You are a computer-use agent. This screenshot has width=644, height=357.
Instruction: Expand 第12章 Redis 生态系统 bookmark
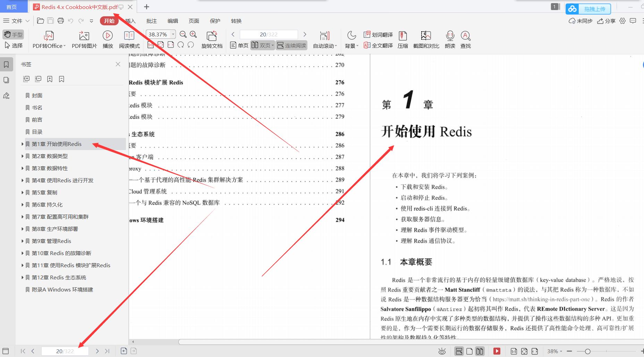click(23, 277)
